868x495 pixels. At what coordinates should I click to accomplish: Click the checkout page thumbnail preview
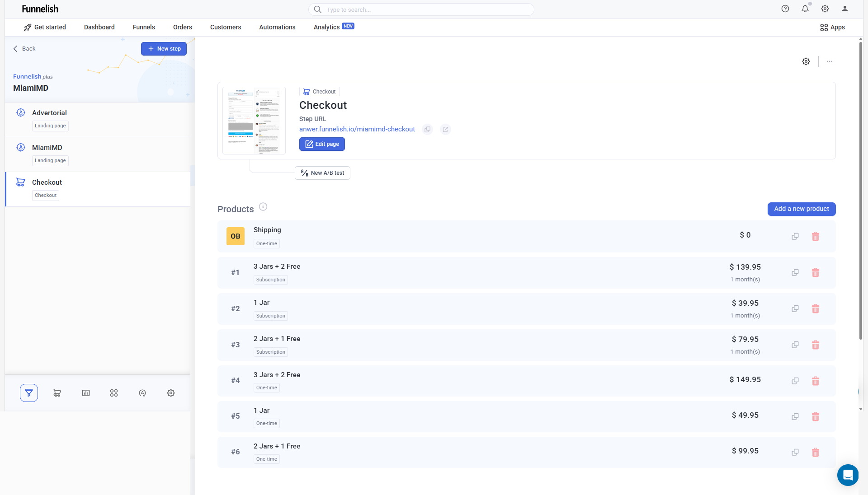point(254,121)
